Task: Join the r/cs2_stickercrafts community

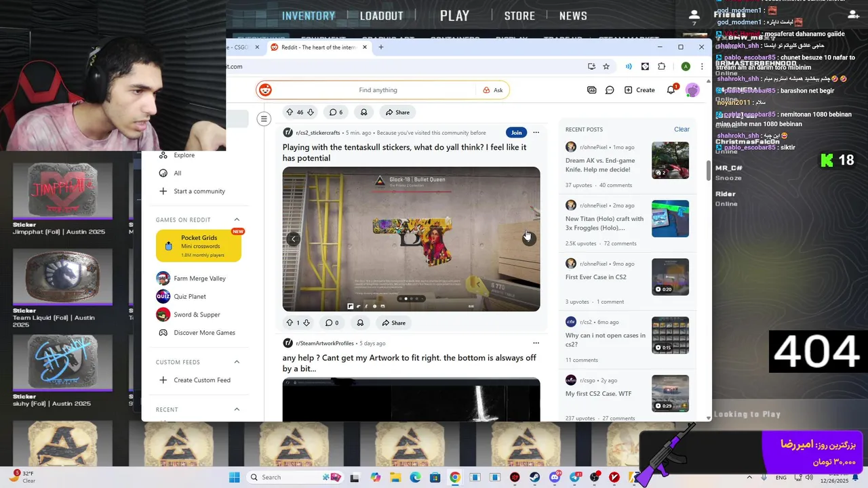Action: [517, 132]
